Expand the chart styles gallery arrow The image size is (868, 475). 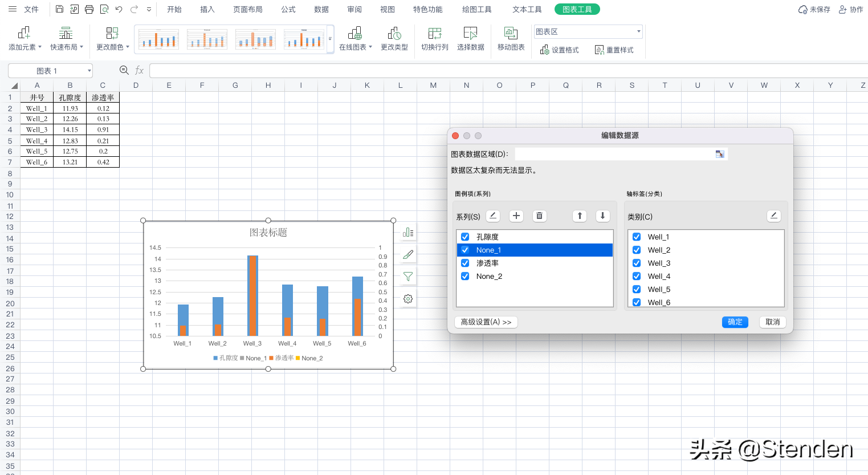click(330, 39)
